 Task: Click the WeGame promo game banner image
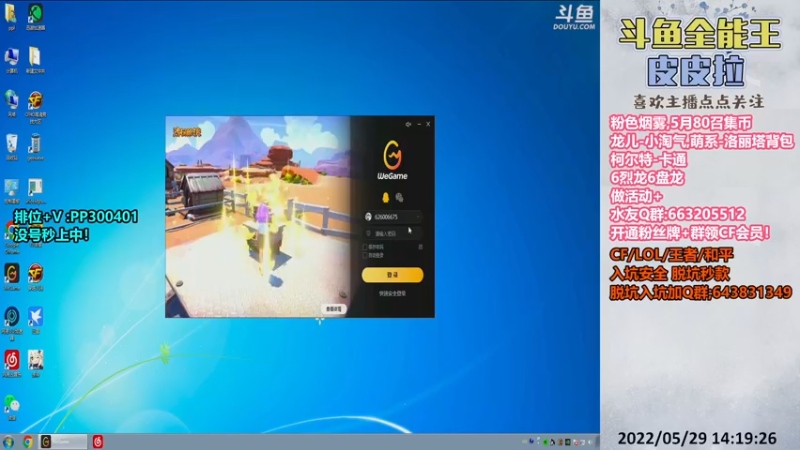click(258, 217)
